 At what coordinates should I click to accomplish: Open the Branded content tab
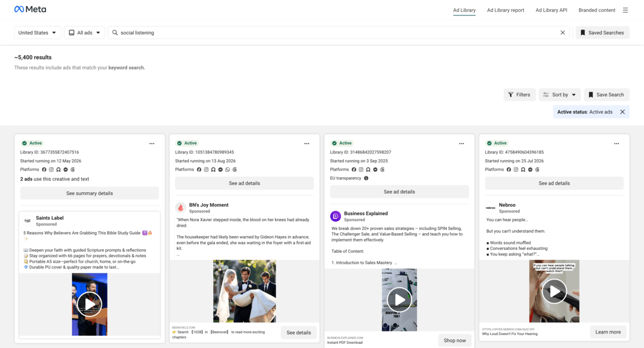(x=597, y=10)
